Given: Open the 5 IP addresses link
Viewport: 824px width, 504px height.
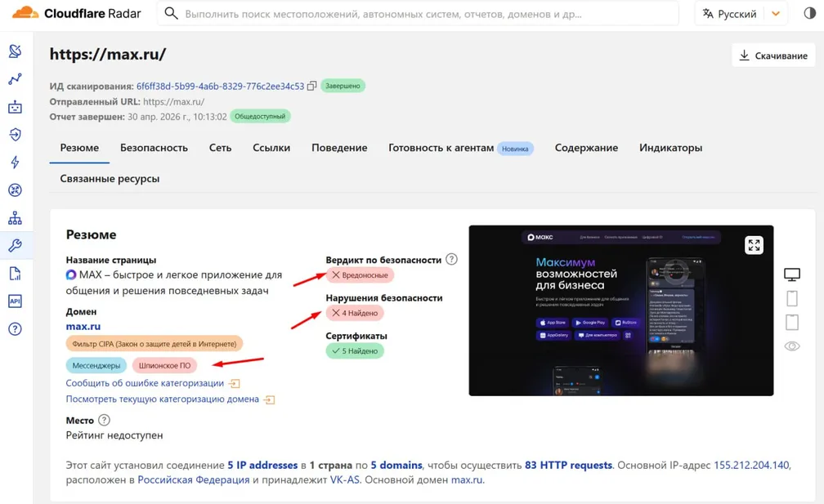Looking at the screenshot, I should [262, 465].
